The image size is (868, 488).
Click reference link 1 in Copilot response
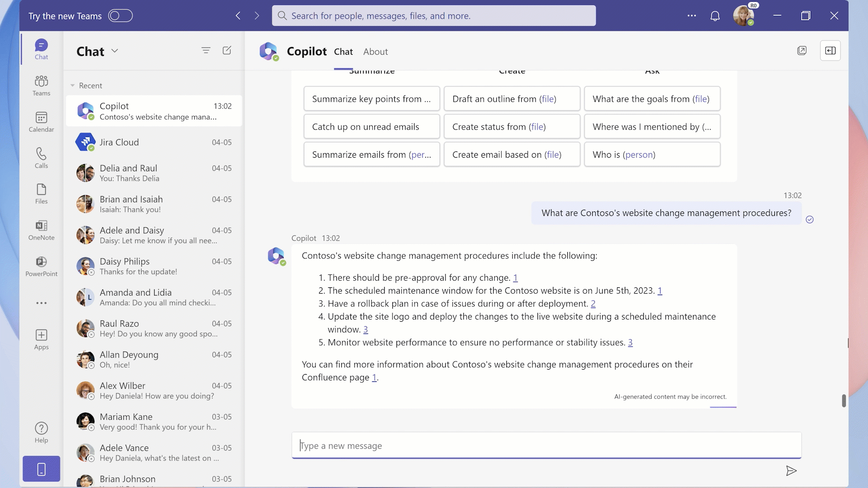click(x=514, y=277)
